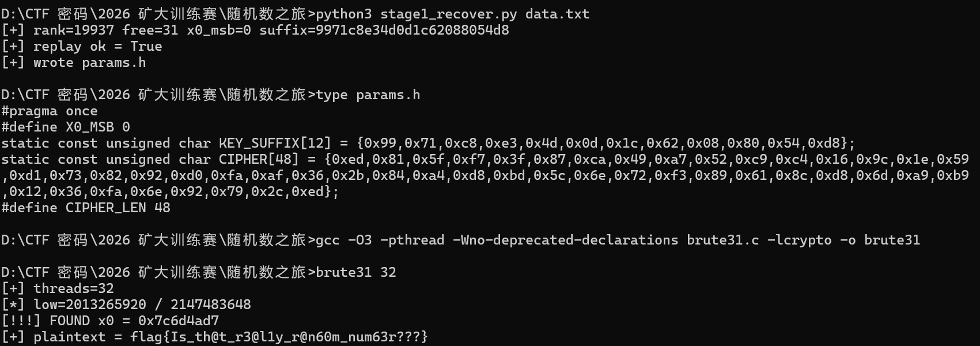Image resolution: width=980 pixels, height=346 pixels.
Task: Click the brute31.c source filename
Action: 722,240
